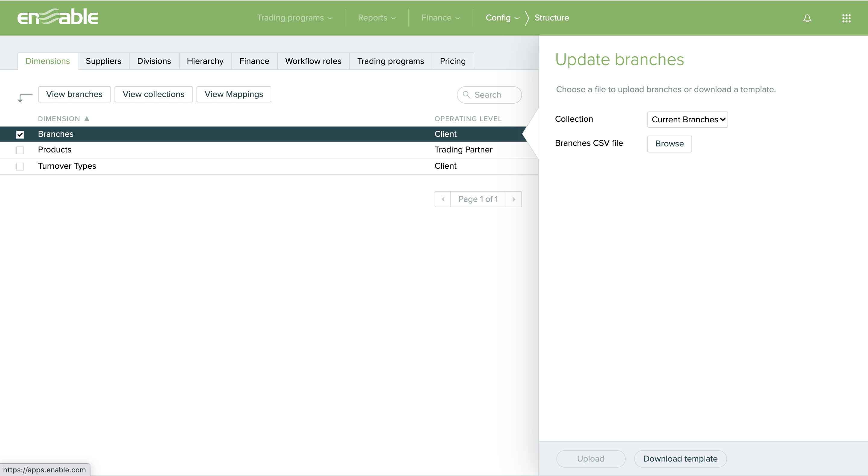Check the Turnover Types row checkbox
This screenshot has height=476, width=868.
(x=20, y=166)
